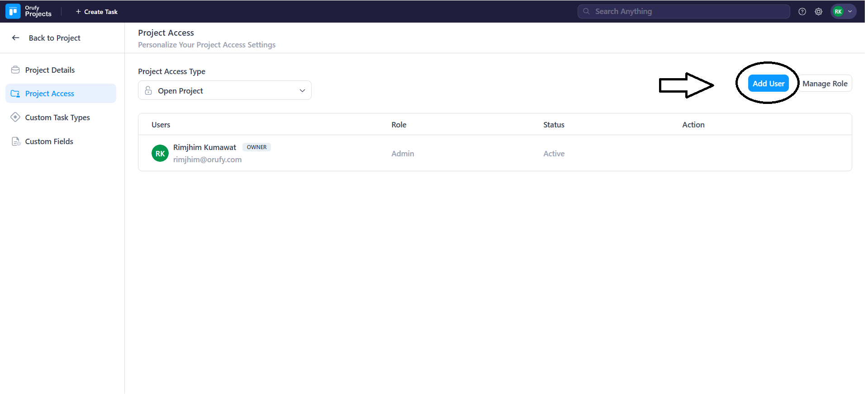Open the RK profile menu chevron
Screen dimensions: 868x394
tap(850, 12)
